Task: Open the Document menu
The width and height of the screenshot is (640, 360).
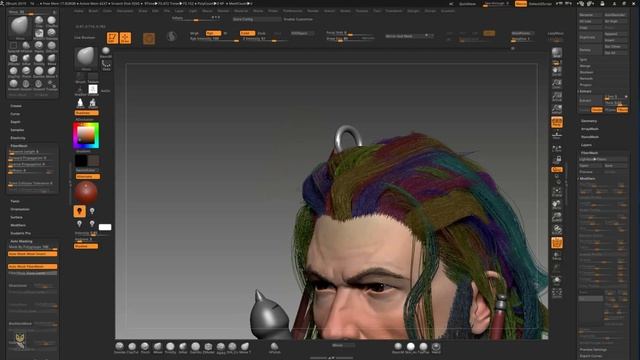Action: coord(124,11)
